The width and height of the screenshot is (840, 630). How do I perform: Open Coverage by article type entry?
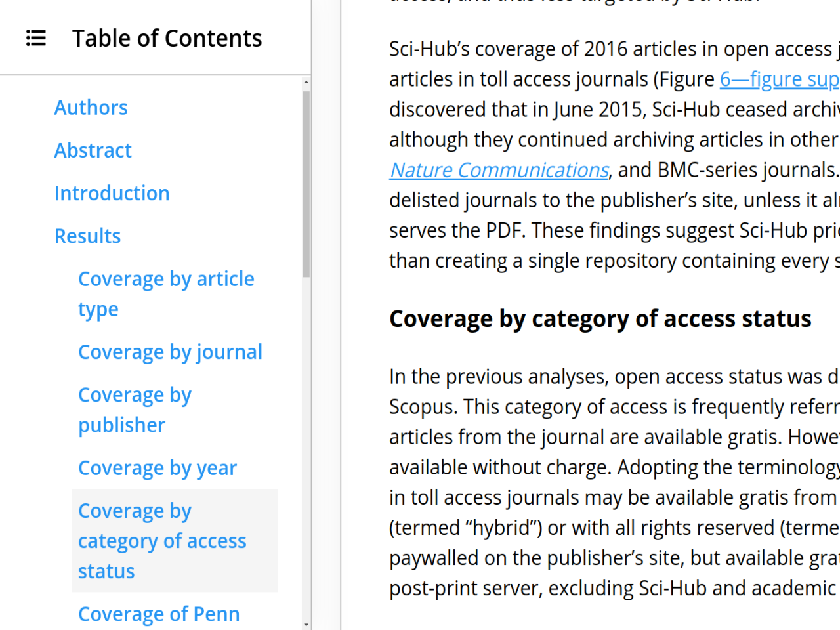click(x=166, y=294)
